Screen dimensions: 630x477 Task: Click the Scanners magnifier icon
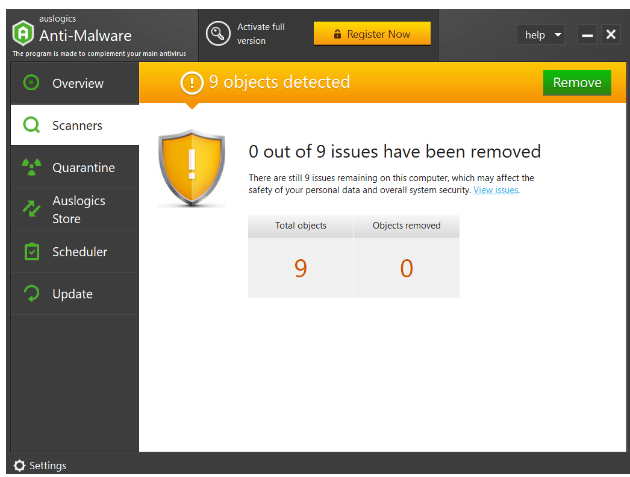coord(31,125)
